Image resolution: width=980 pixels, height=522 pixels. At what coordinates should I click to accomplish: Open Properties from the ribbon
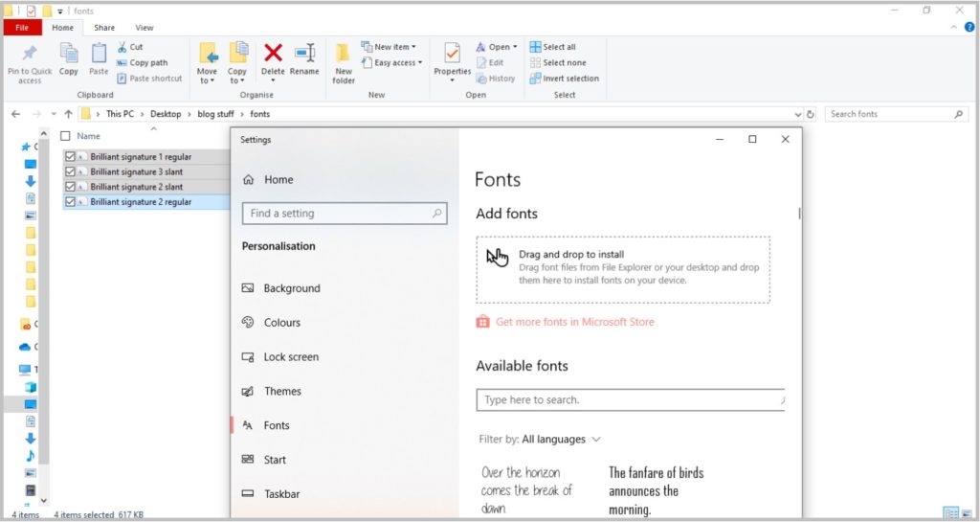452,54
